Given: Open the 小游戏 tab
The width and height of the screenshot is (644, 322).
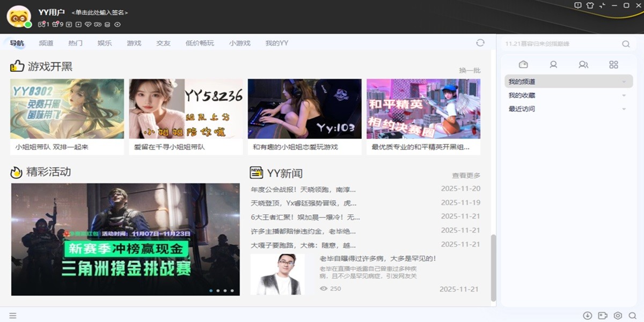Looking at the screenshot, I should (x=240, y=43).
